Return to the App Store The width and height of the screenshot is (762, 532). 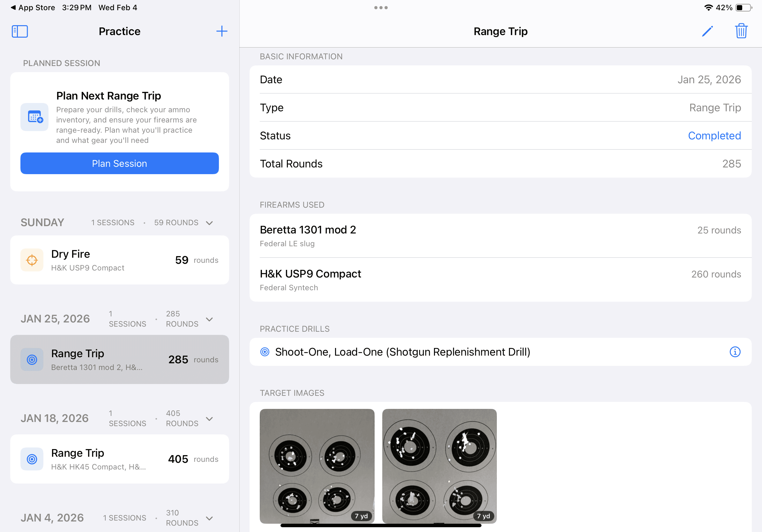tap(33, 7)
